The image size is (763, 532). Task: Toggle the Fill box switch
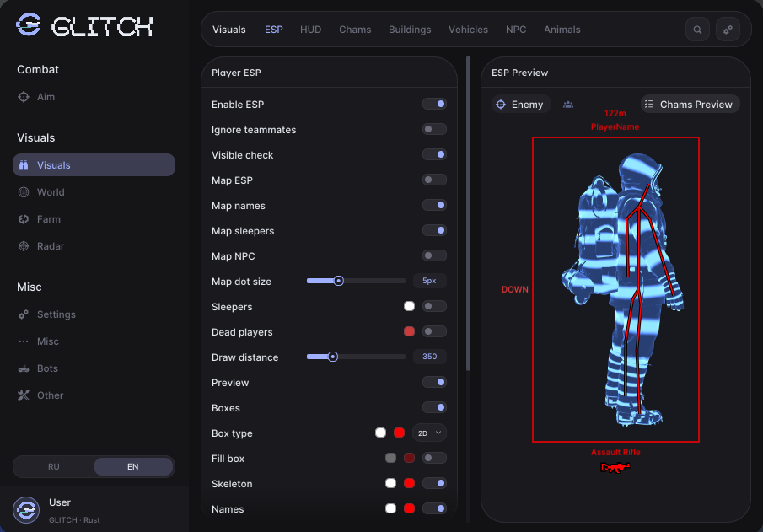(x=434, y=458)
